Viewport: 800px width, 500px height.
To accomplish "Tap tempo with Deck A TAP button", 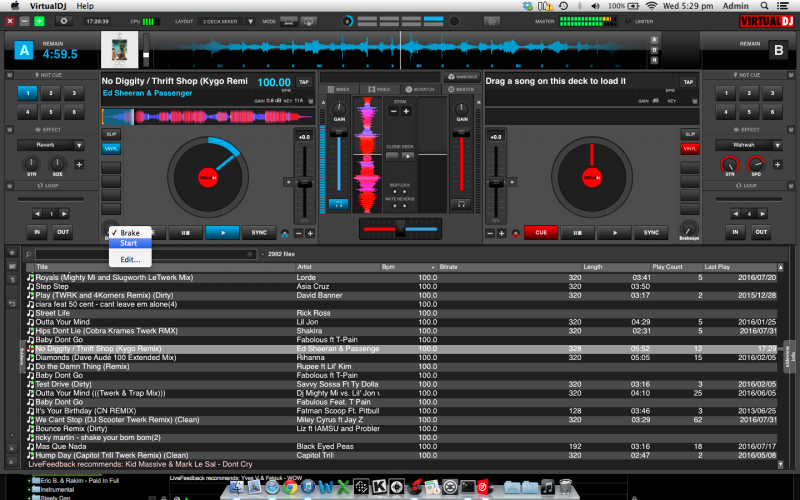I will point(304,82).
